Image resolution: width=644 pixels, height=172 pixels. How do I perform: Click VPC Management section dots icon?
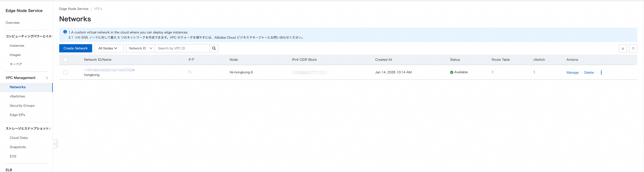click(47, 78)
